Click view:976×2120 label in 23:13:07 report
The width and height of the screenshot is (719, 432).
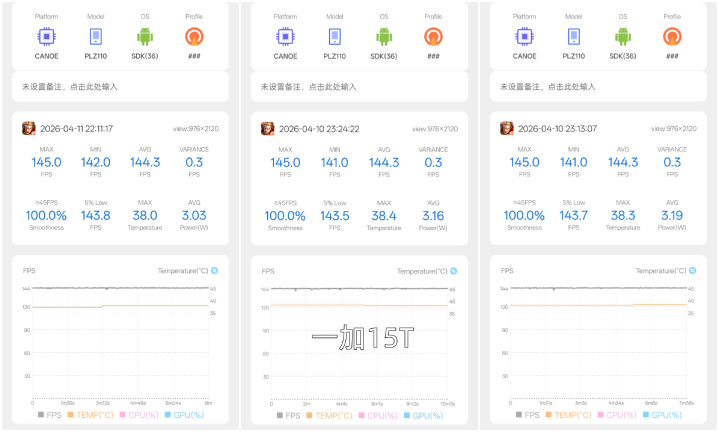[674, 129]
